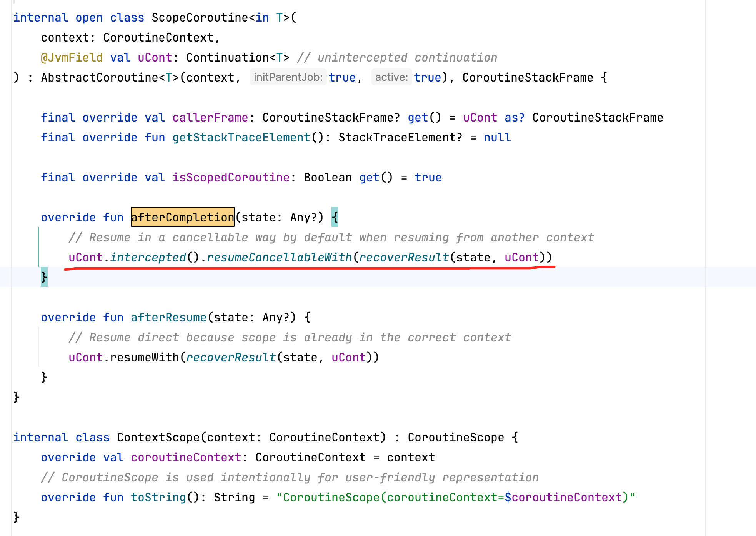This screenshot has height=536, width=756.
Task: Click the callerFrame property name
Action: 210,118
